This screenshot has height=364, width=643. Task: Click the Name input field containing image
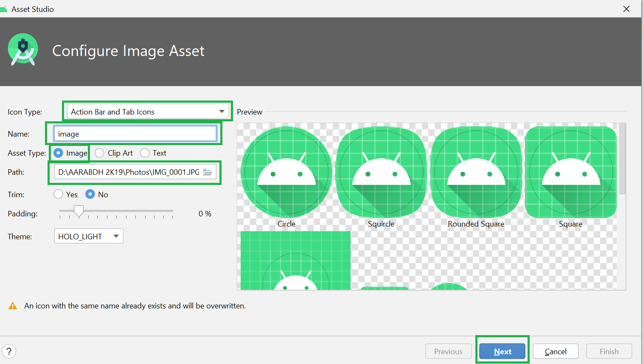click(x=135, y=134)
